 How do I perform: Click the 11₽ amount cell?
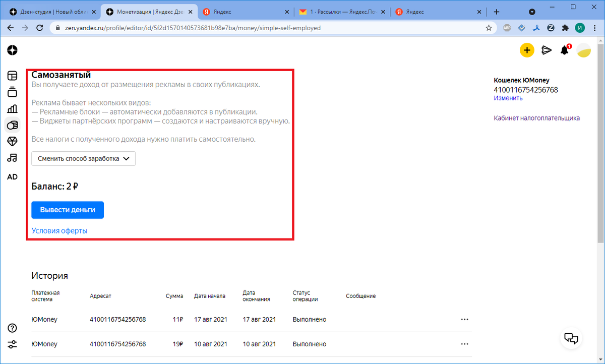coord(177,319)
